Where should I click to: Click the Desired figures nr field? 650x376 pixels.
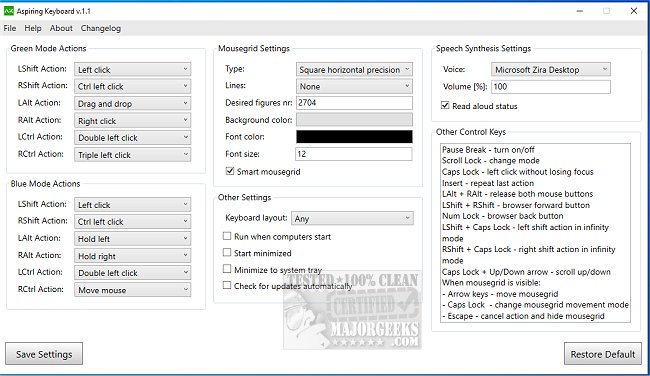coord(354,102)
